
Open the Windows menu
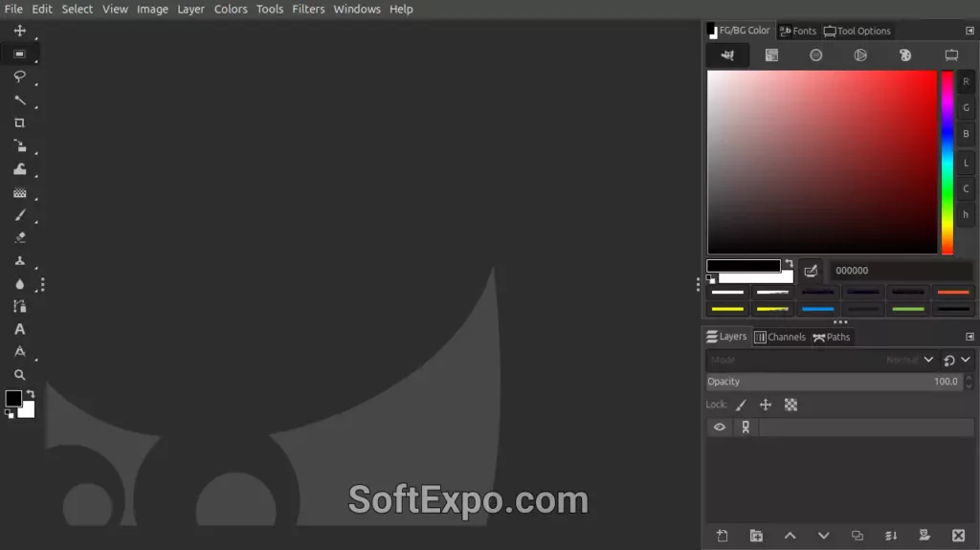(x=357, y=9)
